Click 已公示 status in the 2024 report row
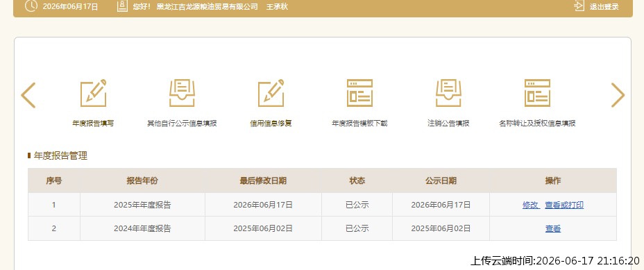The image size is (644, 270). [x=357, y=228]
